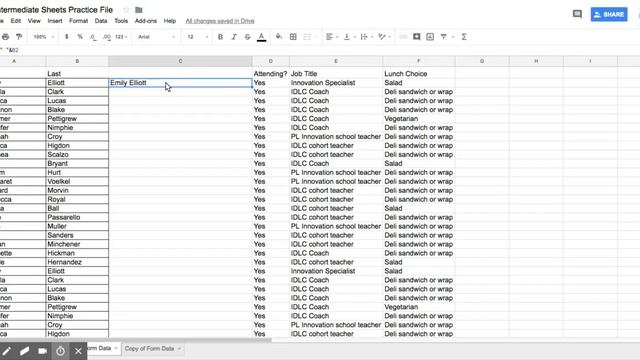
Task: Click the Print icon in toolbar
Action: (x=5, y=37)
